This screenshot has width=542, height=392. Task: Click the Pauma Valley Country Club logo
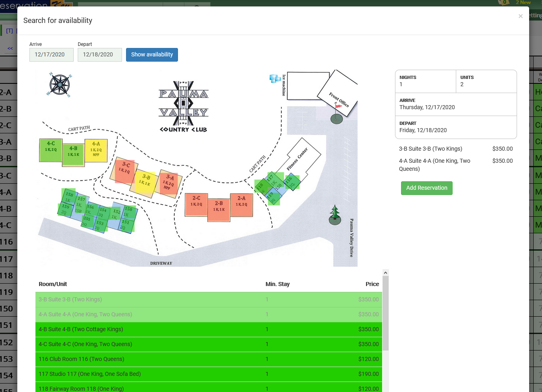184,107
